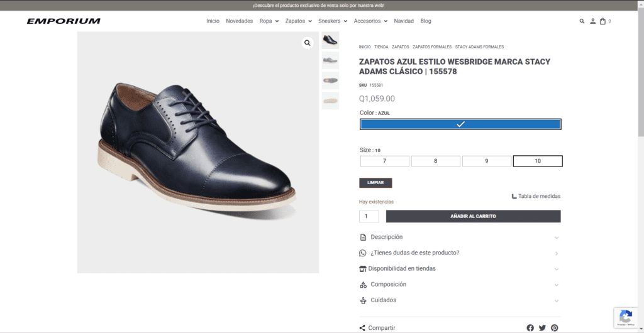
Task: Share on Facebook icon
Action: (530, 328)
